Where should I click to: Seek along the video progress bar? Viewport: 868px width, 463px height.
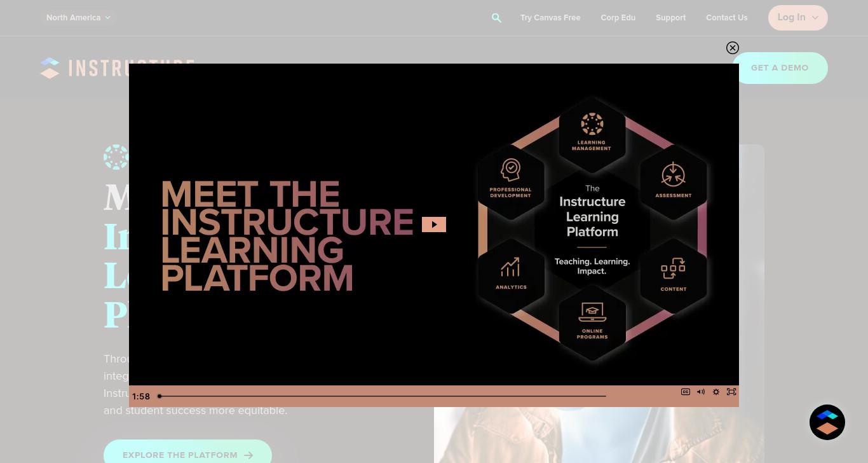[x=382, y=396]
